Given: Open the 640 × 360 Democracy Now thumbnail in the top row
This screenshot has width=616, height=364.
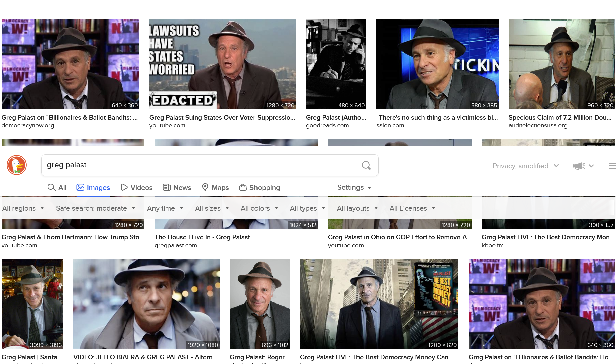Looking at the screenshot, I should click(71, 64).
